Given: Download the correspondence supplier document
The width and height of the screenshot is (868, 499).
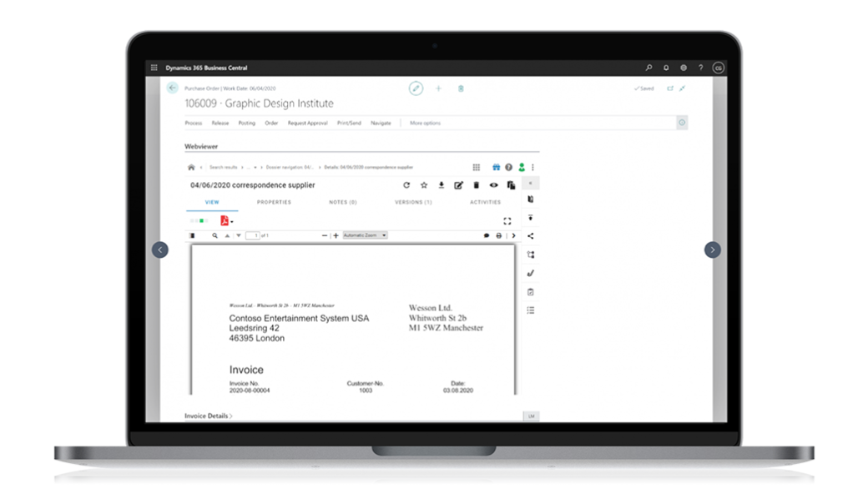Looking at the screenshot, I should click(x=442, y=185).
